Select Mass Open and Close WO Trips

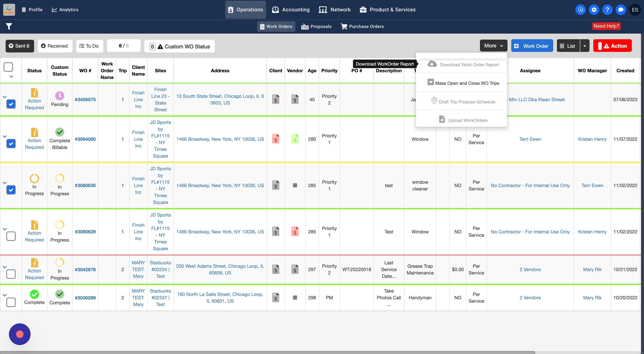point(463,83)
